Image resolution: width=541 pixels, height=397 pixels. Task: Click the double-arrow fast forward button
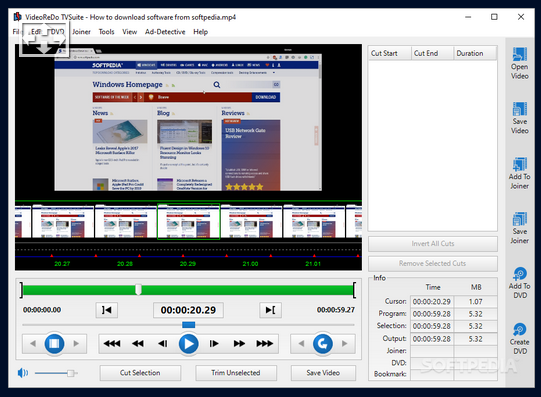coord(239,344)
